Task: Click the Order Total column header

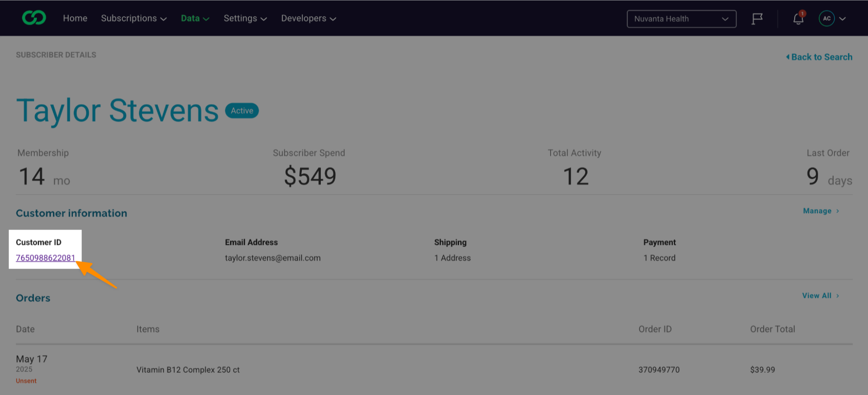Action: 772,329
